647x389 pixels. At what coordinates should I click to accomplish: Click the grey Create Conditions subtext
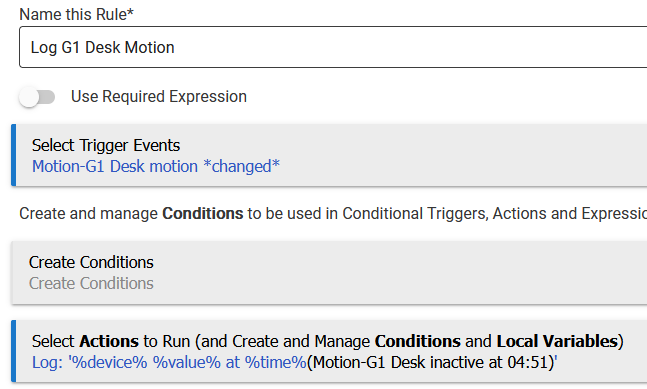(91, 283)
